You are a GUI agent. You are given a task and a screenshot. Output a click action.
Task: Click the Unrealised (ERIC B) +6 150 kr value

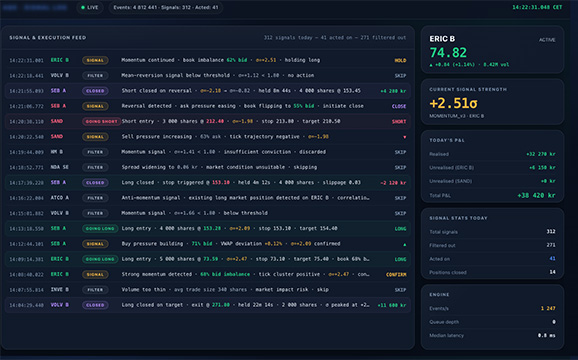[x=542, y=168]
